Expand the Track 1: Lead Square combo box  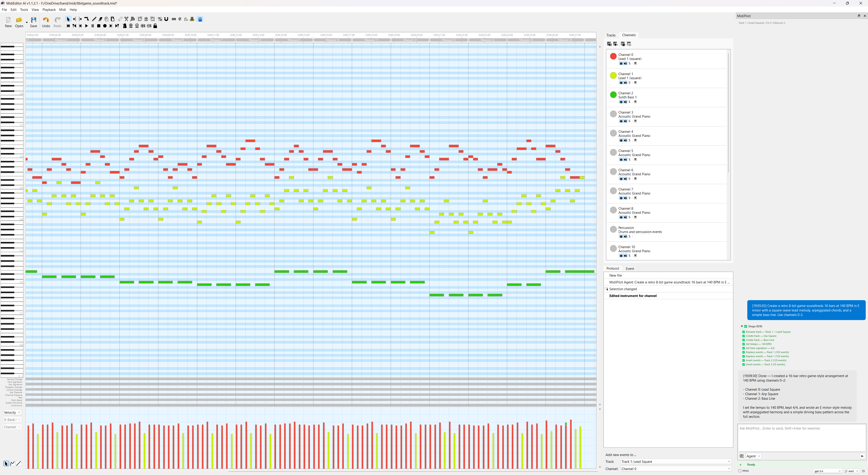coord(675,461)
